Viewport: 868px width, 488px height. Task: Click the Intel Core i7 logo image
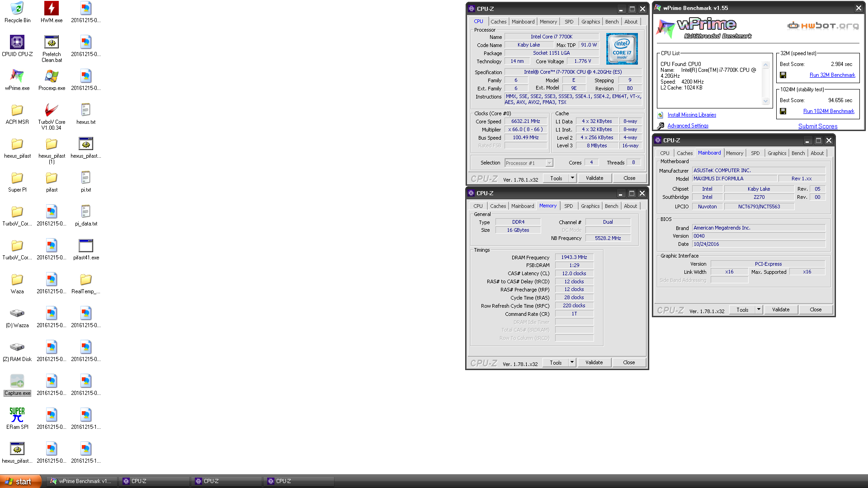click(622, 49)
